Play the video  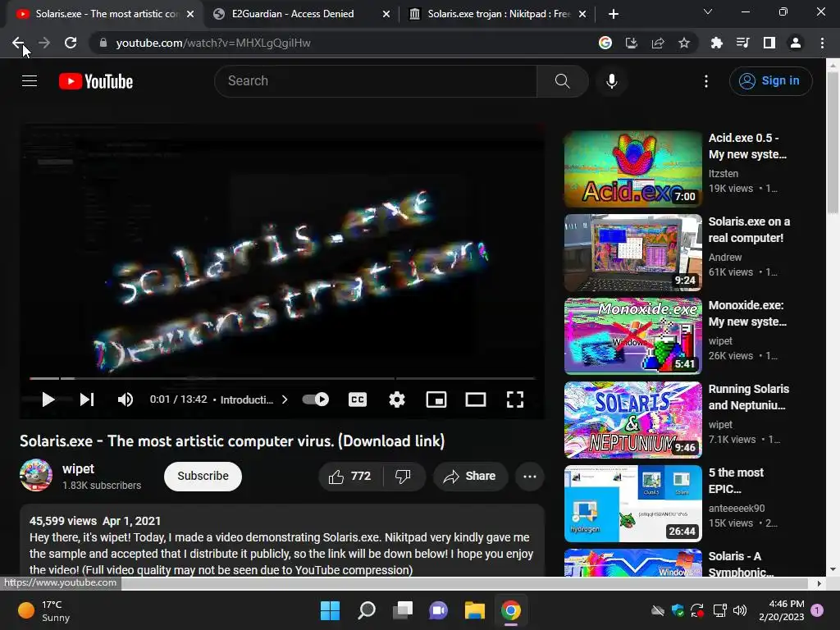pyautogui.click(x=48, y=399)
